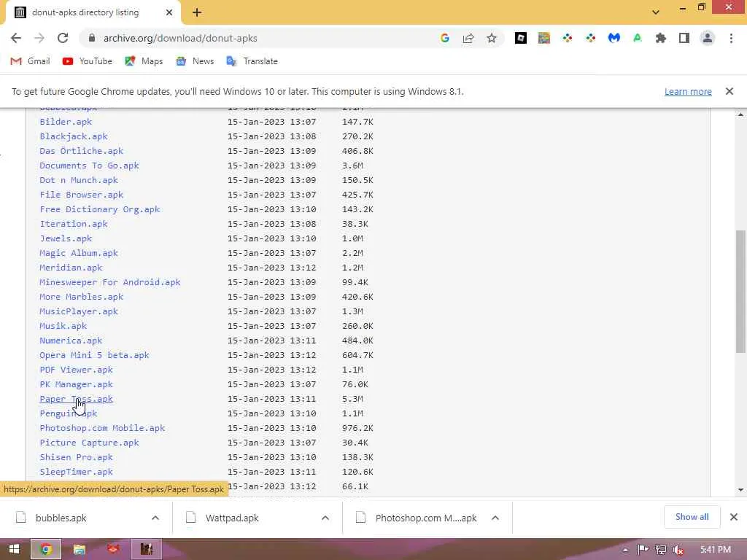Open the Malwarebytes extension icon
This screenshot has height=560, width=747.
(x=614, y=38)
